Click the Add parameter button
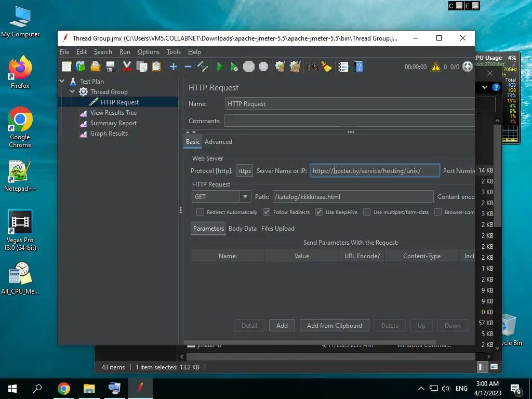The width and height of the screenshot is (532, 399). (x=282, y=326)
